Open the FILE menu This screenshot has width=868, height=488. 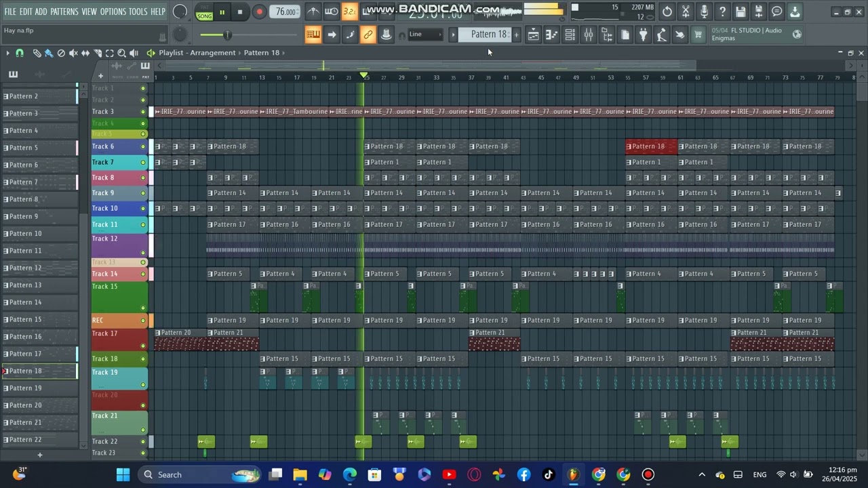tap(10, 12)
